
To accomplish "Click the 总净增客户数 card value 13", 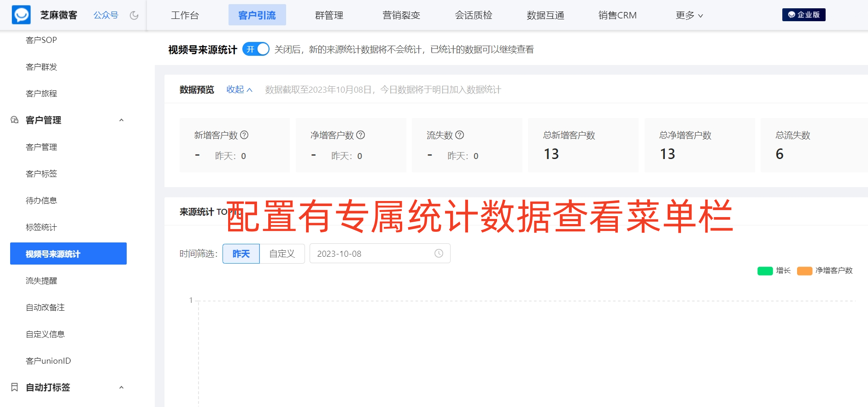I will click(x=667, y=154).
